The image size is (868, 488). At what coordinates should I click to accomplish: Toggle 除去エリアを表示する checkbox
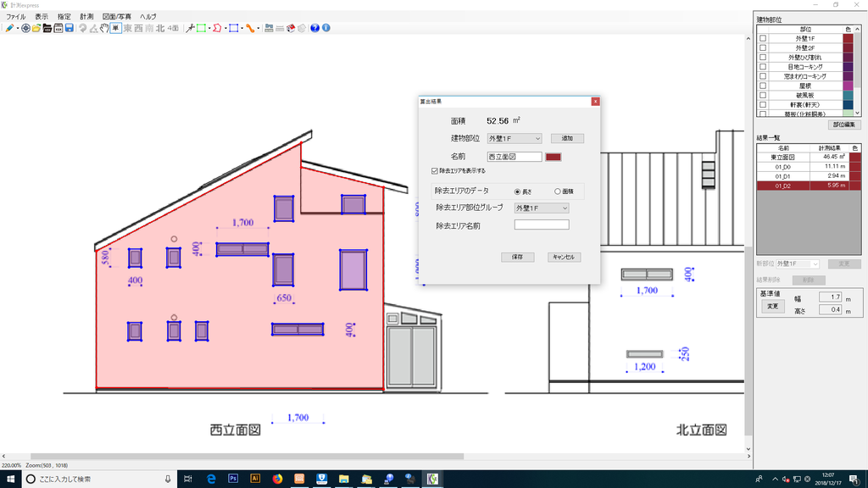tap(435, 171)
